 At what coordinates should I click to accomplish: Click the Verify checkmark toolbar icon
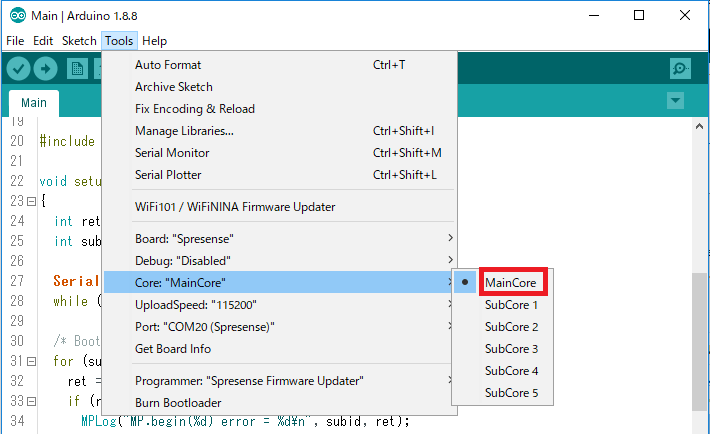pos(18,68)
